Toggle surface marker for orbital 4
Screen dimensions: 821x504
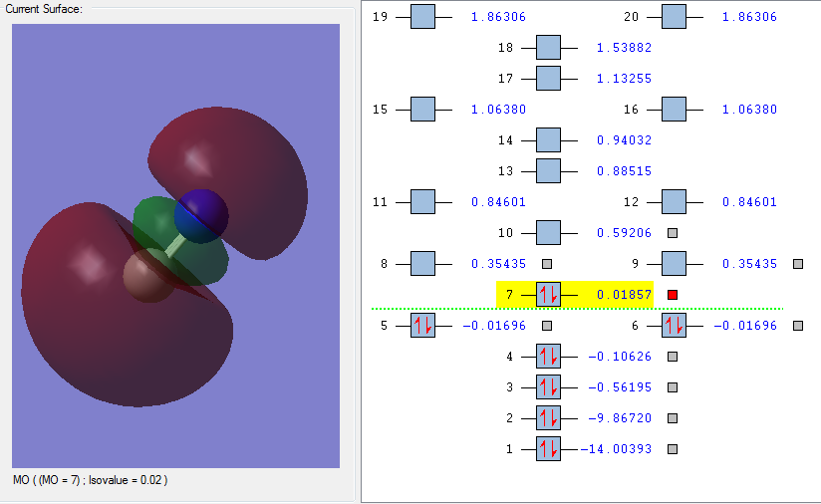[673, 357]
